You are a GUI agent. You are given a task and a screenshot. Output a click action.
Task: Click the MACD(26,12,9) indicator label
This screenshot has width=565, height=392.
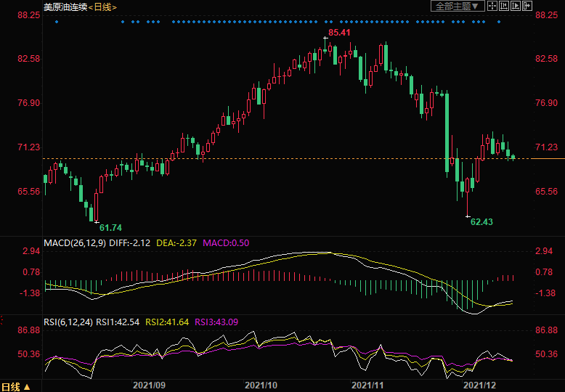tap(74, 242)
